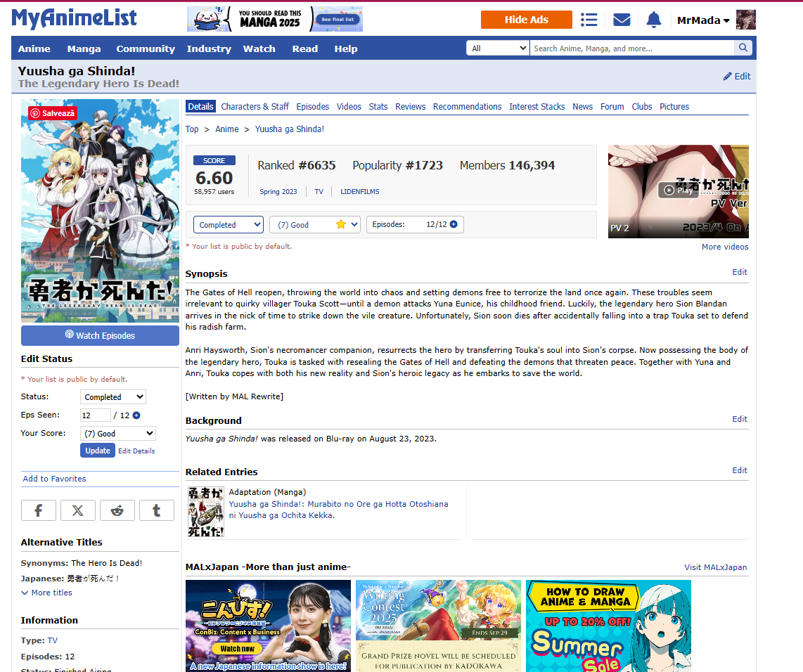Image resolution: width=803 pixels, height=672 pixels.
Task: Open the All search category dropdown
Action: click(498, 48)
